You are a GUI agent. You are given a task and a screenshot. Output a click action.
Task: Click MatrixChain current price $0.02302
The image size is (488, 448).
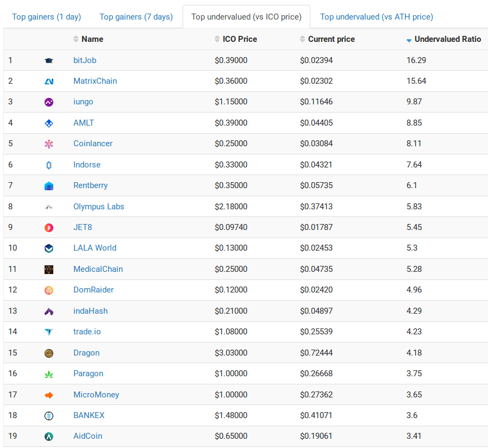[x=316, y=81]
